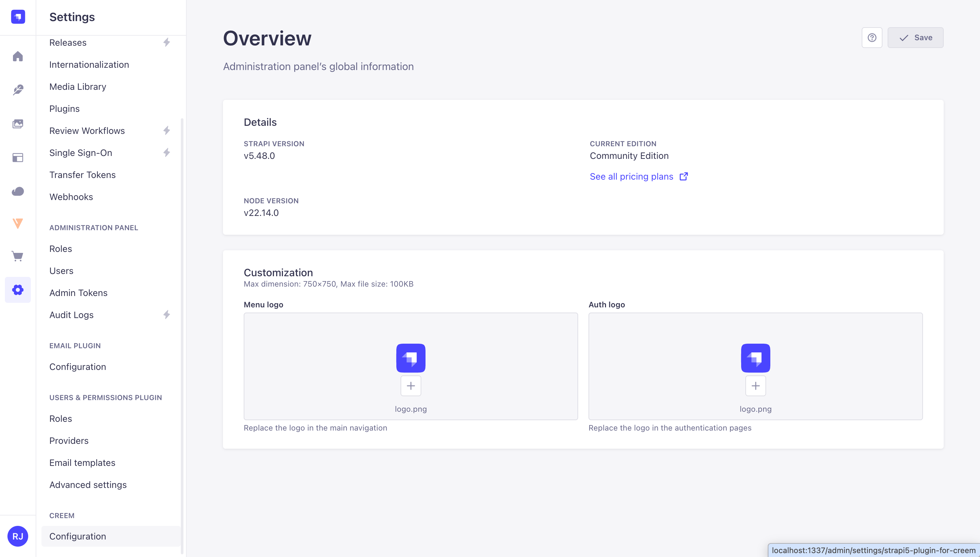This screenshot has height=557, width=980.
Task: Click the settings sidebar scrollbar
Action: 182,337
